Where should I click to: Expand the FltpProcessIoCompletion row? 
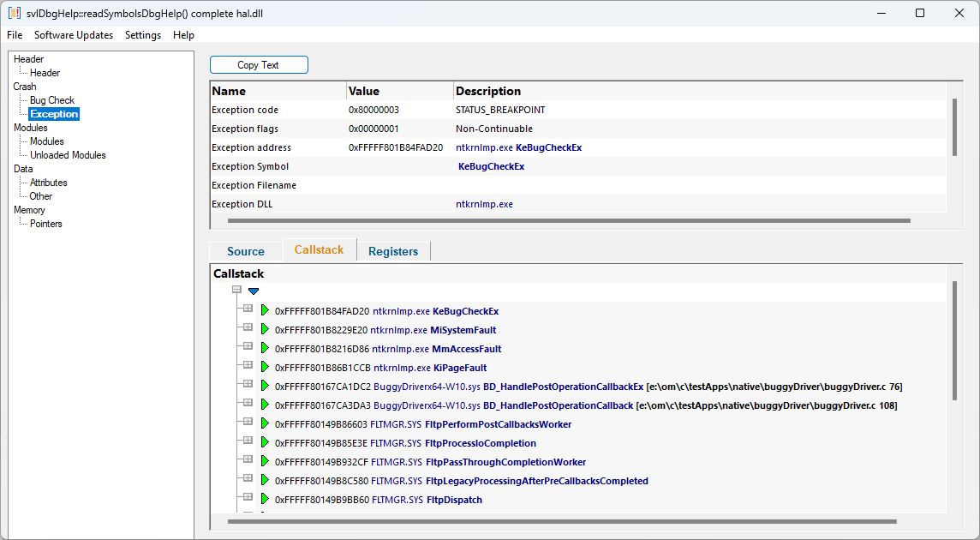pos(248,440)
